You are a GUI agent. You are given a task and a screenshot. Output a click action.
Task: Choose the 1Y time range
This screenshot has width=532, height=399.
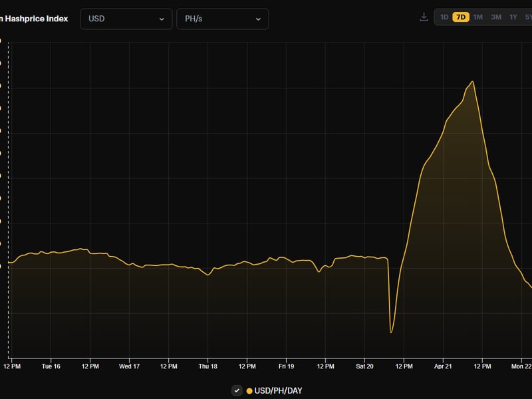pyautogui.click(x=513, y=17)
